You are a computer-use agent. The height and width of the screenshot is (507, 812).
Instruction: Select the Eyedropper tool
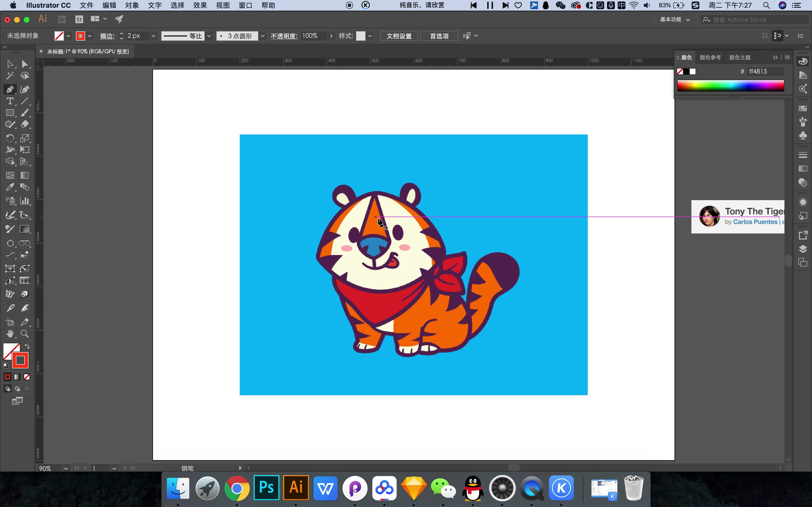(x=10, y=187)
